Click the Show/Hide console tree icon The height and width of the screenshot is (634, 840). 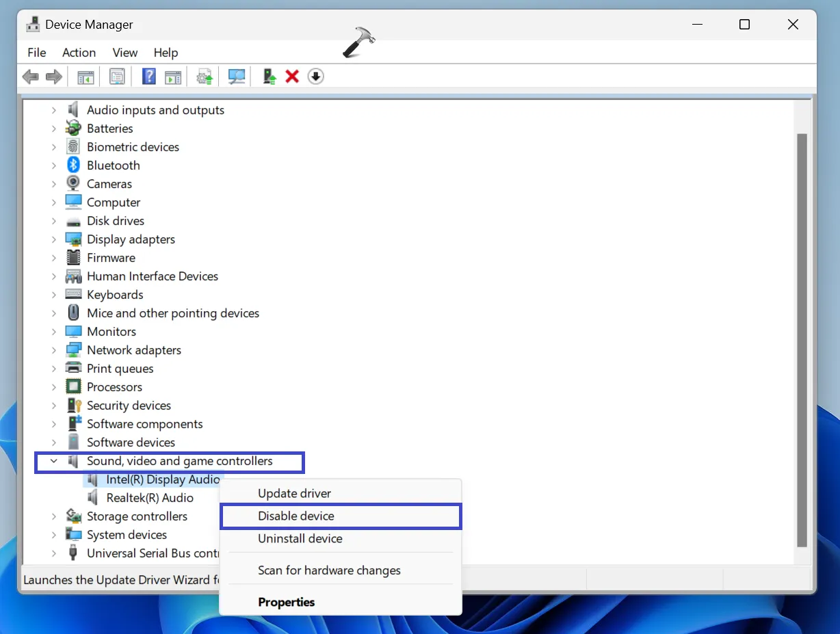click(x=86, y=77)
